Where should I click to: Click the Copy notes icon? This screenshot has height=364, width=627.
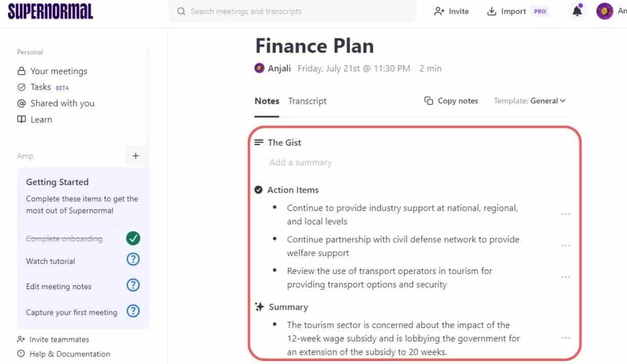tap(429, 101)
